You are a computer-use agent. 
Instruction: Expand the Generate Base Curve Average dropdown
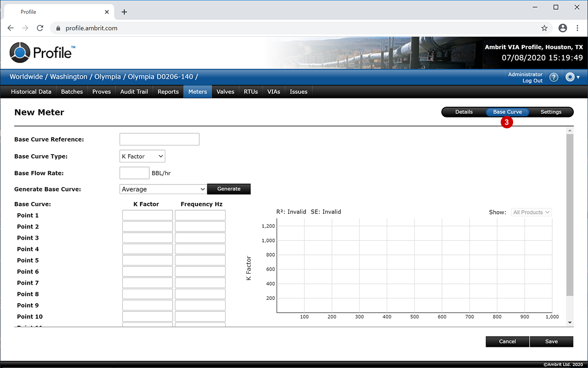[163, 189]
